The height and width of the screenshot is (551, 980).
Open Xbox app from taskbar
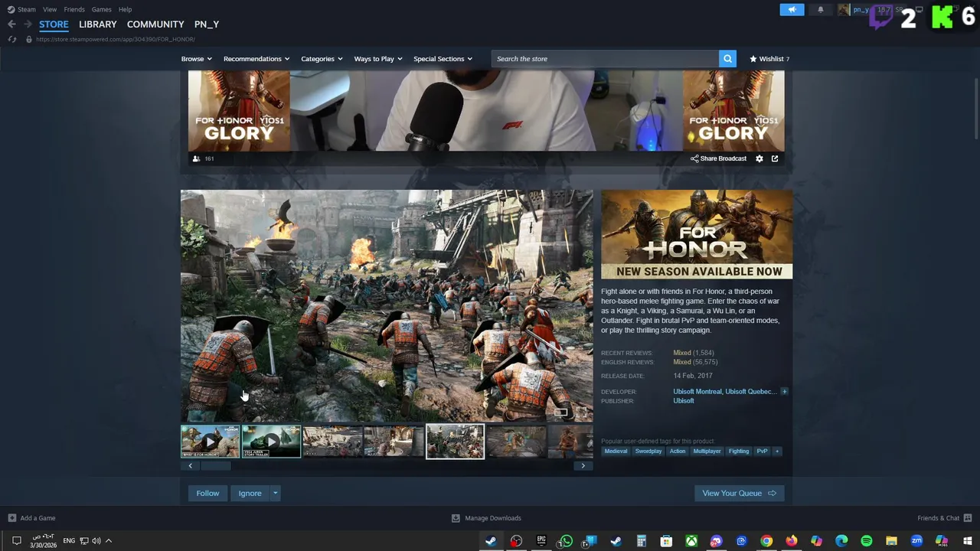[691, 541]
